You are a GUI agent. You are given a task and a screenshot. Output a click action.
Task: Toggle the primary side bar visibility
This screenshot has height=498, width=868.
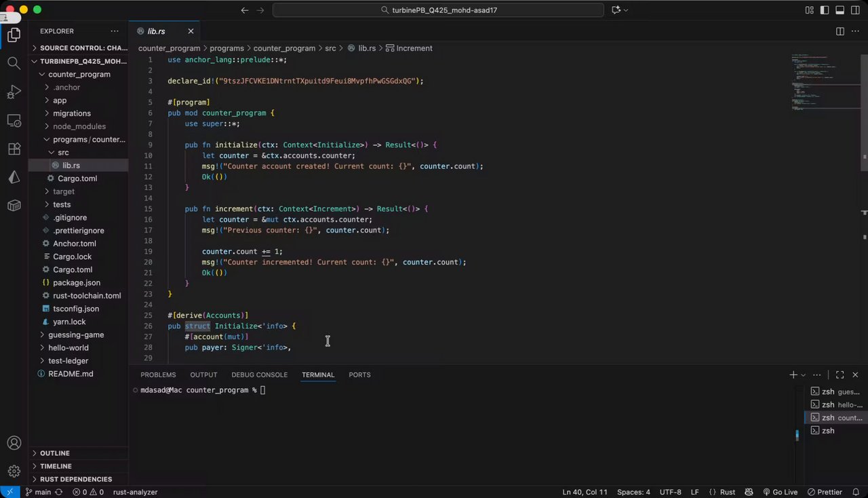(825, 10)
